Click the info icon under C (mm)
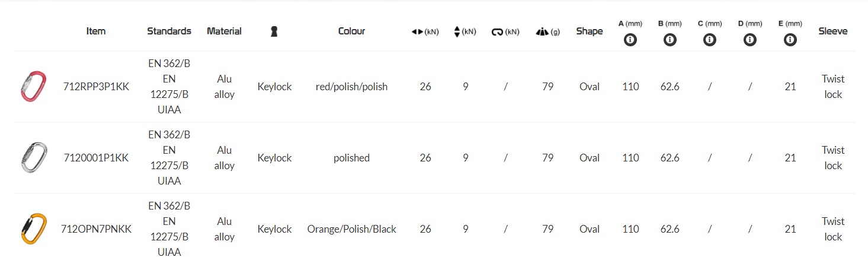The width and height of the screenshot is (868, 276). [710, 40]
